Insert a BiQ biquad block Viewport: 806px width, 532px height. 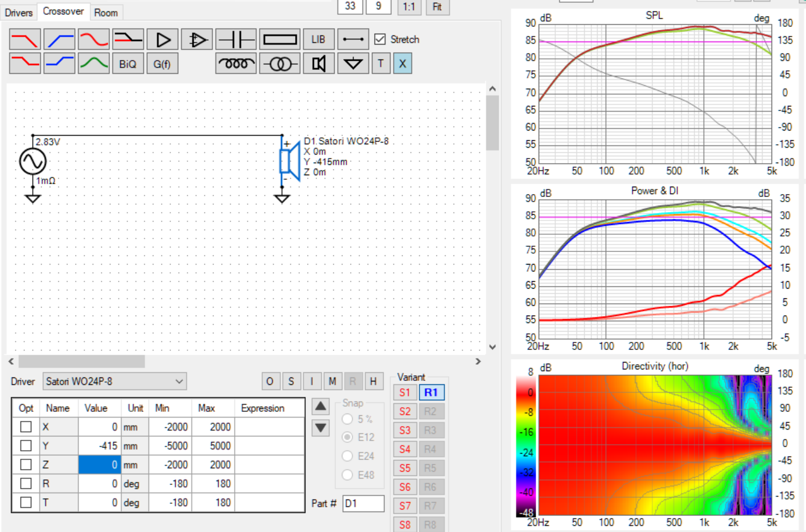(128, 64)
